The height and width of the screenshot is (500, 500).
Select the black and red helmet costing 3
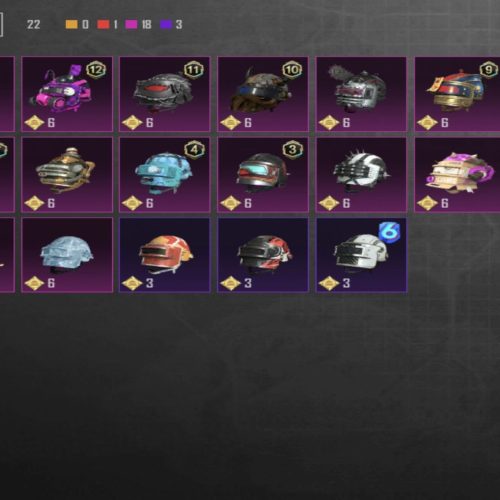[x=263, y=255]
